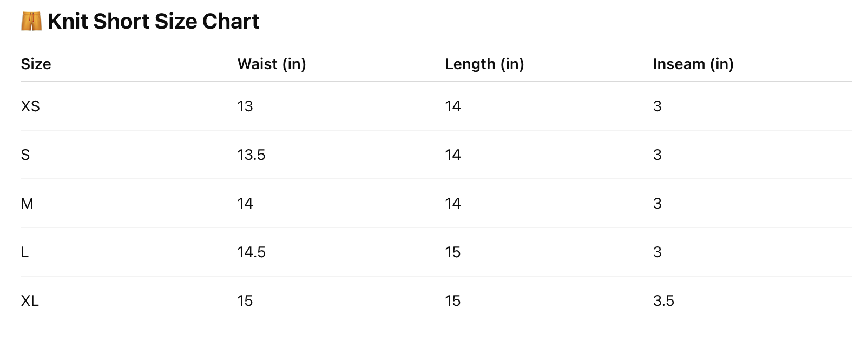Click the shorts emoji icon in title
Image resolution: width=868 pixels, height=348 pixels.
point(31,22)
